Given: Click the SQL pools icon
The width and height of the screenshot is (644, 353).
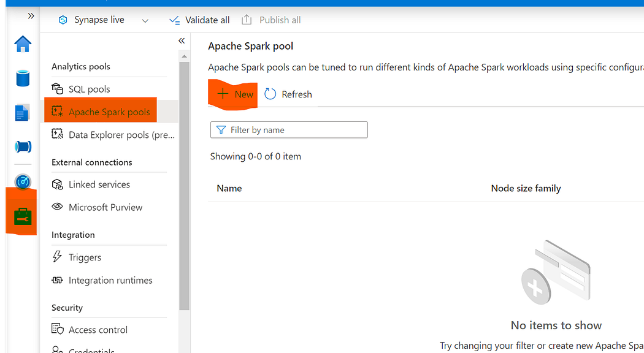Looking at the screenshot, I should click(x=57, y=89).
